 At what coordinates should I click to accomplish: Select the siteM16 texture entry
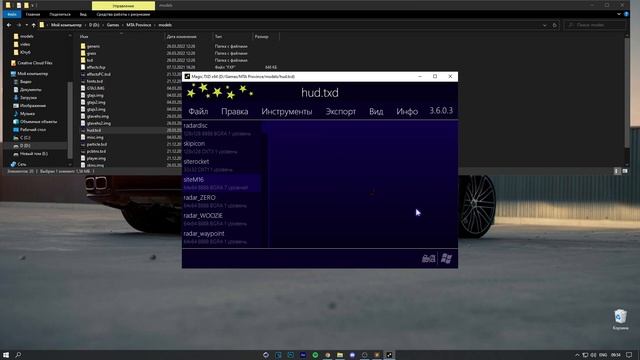[x=221, y=183]
